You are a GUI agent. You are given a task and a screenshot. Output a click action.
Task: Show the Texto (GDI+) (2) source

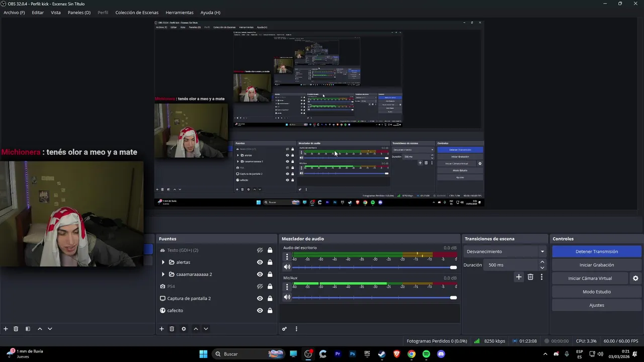(260, 250)
